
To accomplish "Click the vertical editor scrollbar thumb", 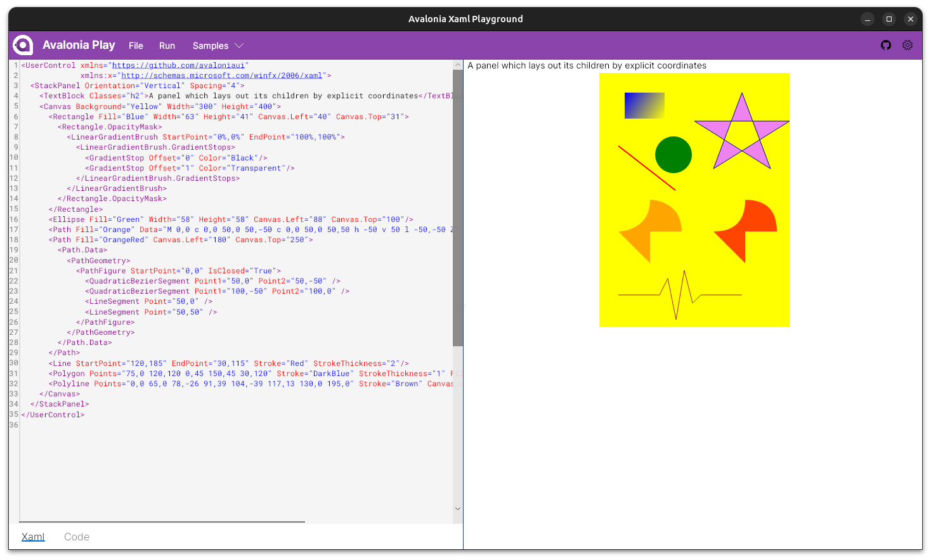I will tap(458, 208).
